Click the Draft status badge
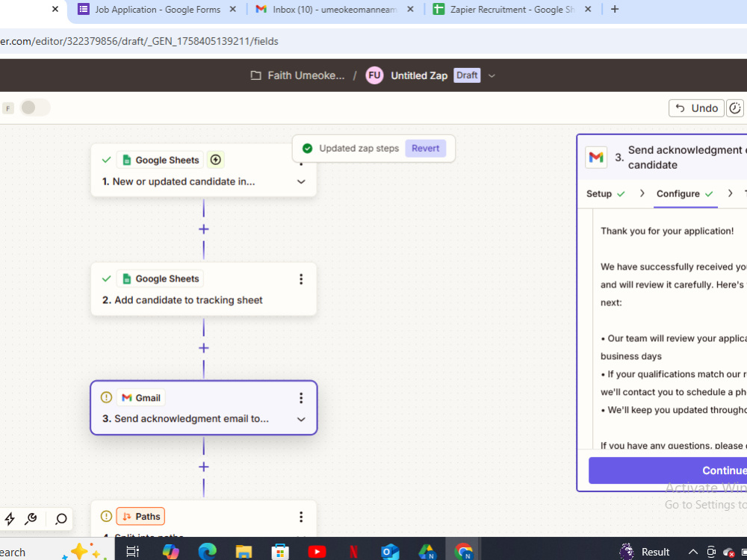This screenshot has height=560, width=747. pos(467,75)
